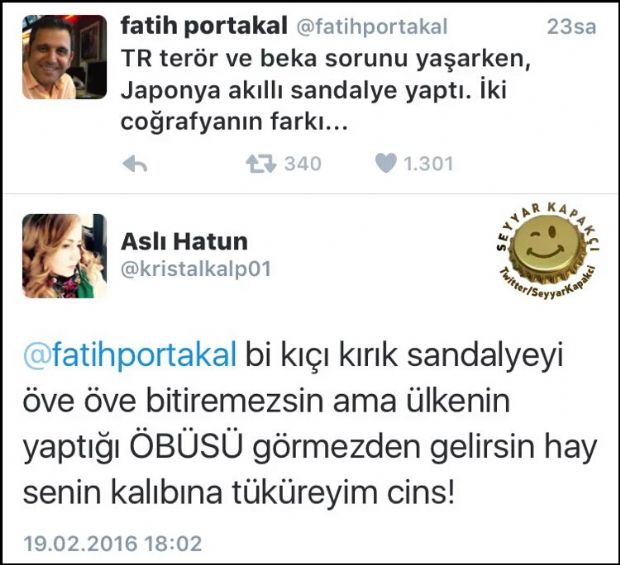Click the @kristalkalp01 username
Screen dimensions: 620x565
pyautogui.click(x=196, y=269)
